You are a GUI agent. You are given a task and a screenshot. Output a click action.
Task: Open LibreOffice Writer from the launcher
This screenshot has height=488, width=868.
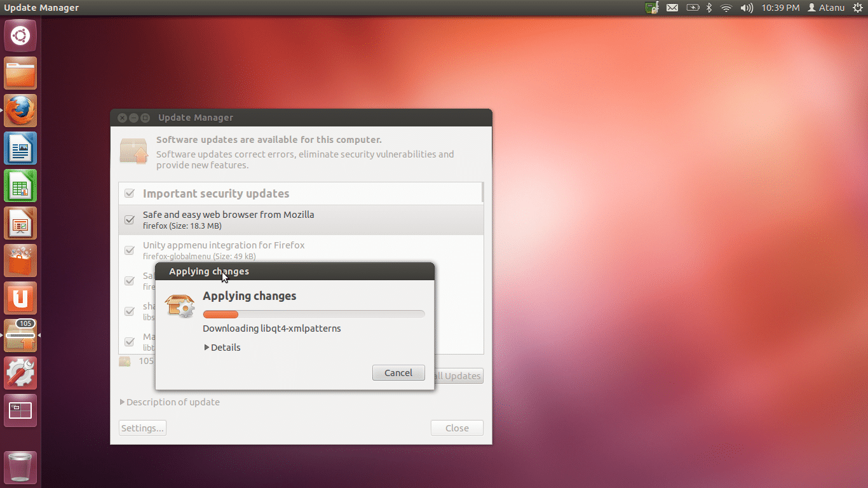click(20, 148)
